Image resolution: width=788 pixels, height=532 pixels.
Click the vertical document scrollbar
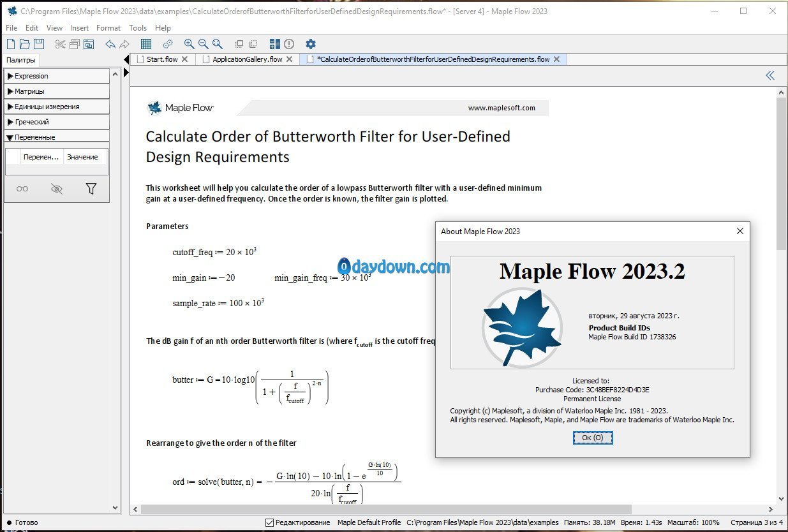tap(782, 172)
